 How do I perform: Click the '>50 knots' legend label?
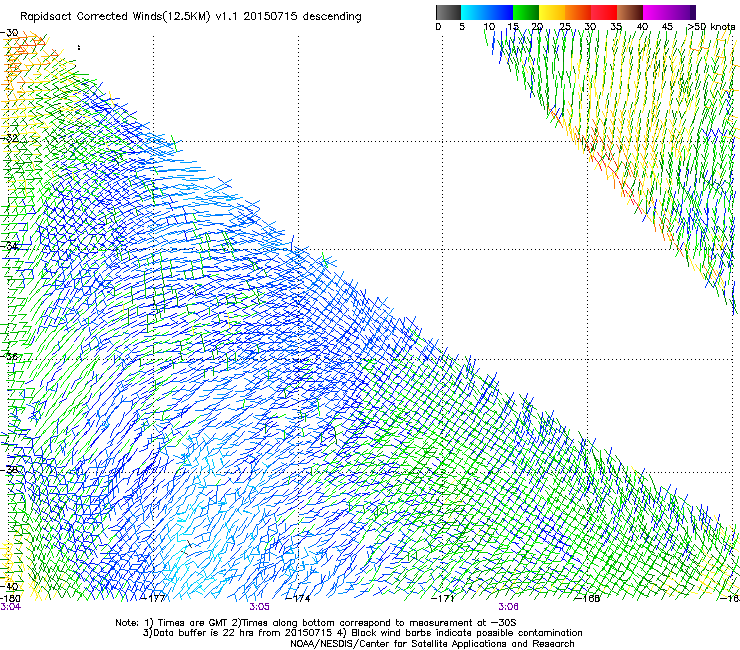click(711, 27)
